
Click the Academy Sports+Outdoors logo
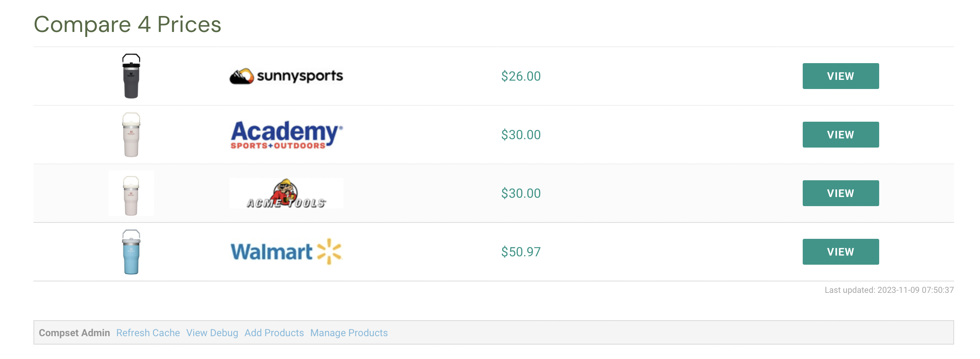click(286, 135)
